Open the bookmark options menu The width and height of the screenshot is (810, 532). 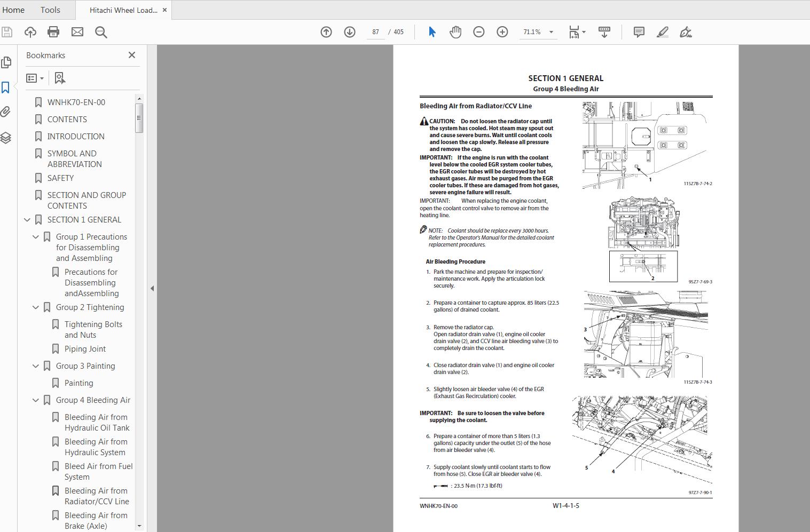tap(34, 78)
